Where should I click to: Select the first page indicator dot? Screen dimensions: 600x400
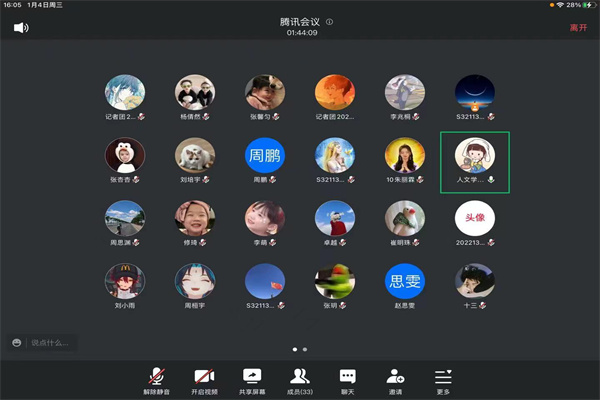pos(295,349)
